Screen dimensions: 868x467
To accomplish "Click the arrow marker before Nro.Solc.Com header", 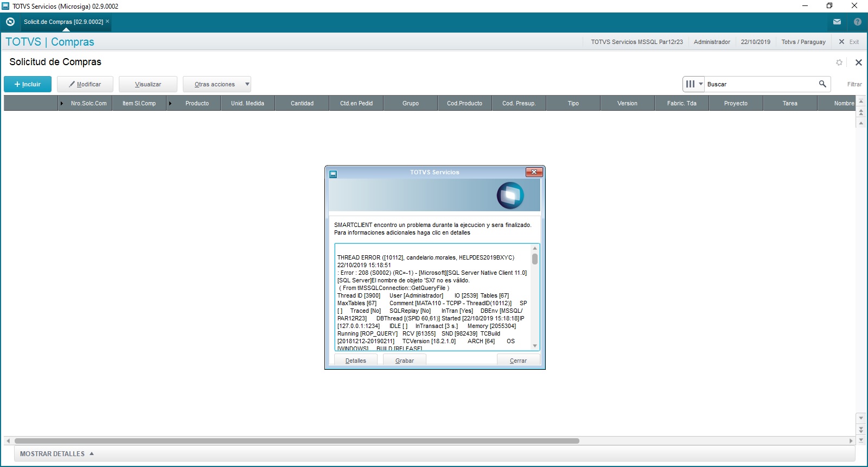I will (x=62, y=103).
